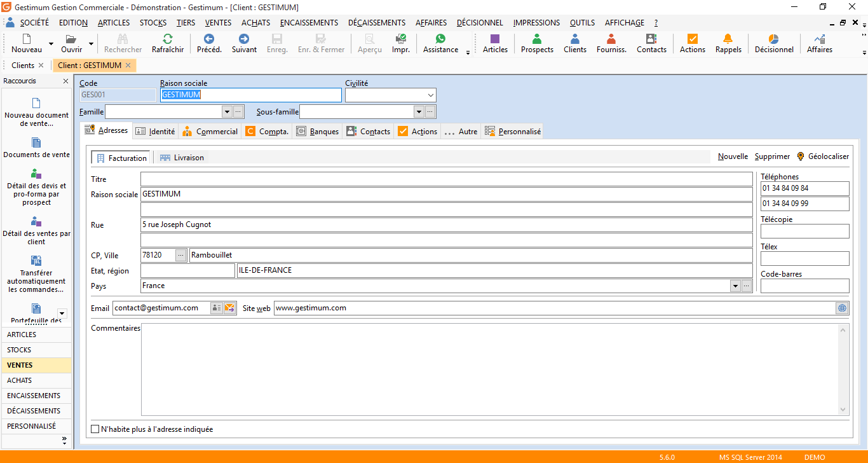Switch to the Commercial tab
This screenshot has width=868, height=463.
[210, 132]
